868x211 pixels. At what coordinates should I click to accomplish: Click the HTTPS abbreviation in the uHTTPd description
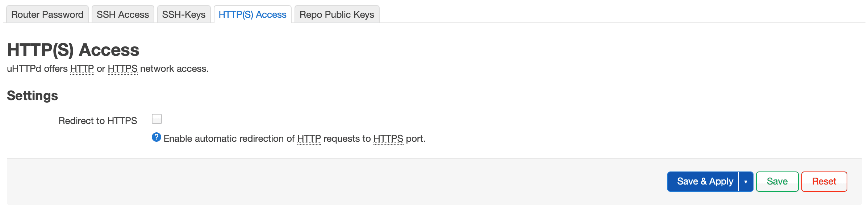pyautogui.click(x=122, y=69)
